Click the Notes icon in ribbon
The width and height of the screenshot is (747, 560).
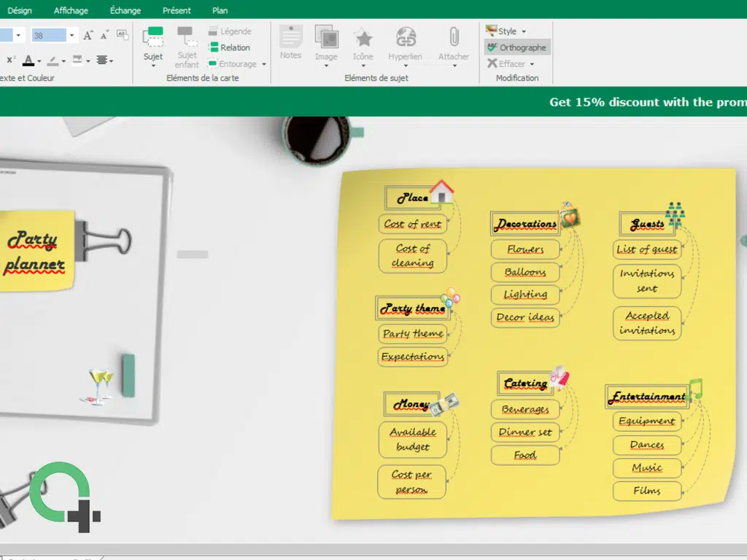[290, 39]
